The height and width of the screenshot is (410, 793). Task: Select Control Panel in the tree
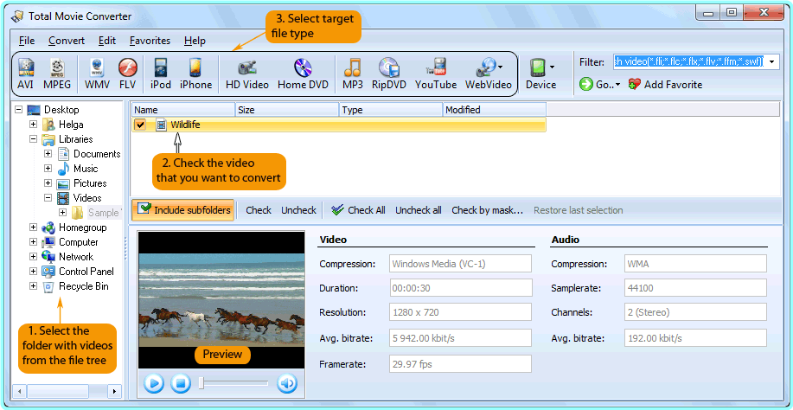(x=86, y=271)
